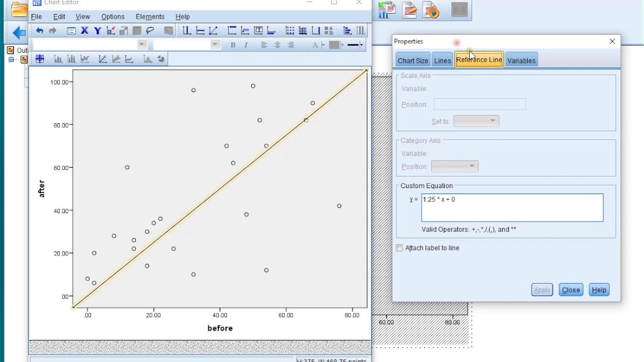Open fill color dropdown arrow
The image size is (644, 362).
pos(343,45)
